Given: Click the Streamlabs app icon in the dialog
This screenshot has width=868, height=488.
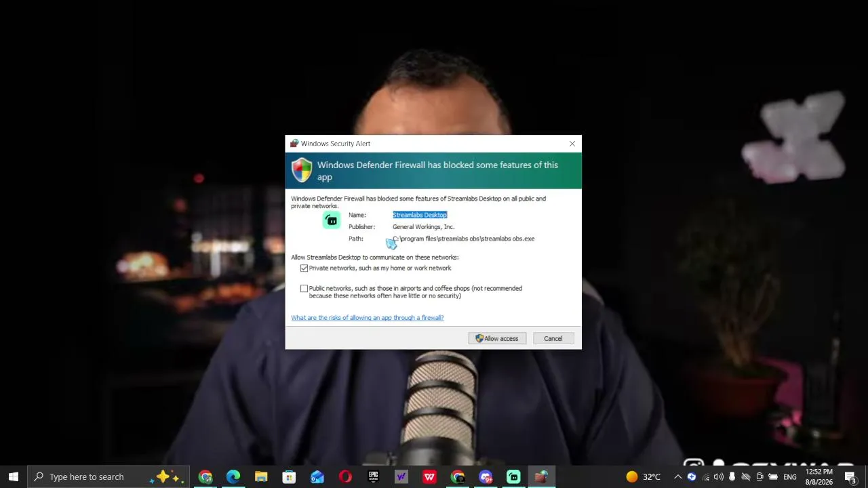Looking at the screenshot, I should 332,220.
